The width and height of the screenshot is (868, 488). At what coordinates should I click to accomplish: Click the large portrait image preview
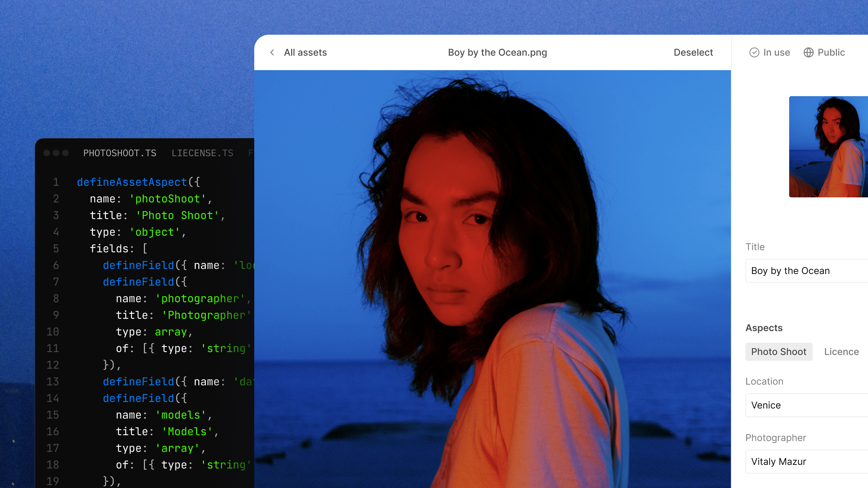[x=493, y=279]
